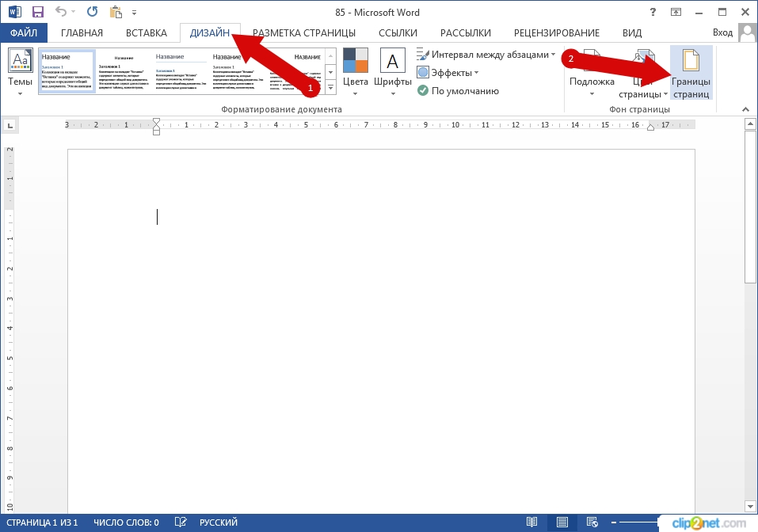Image resolution: width=758 pixels, height=532 pixels.
Task: Open Ribbon Display Options button
Action: pos(676,12)
